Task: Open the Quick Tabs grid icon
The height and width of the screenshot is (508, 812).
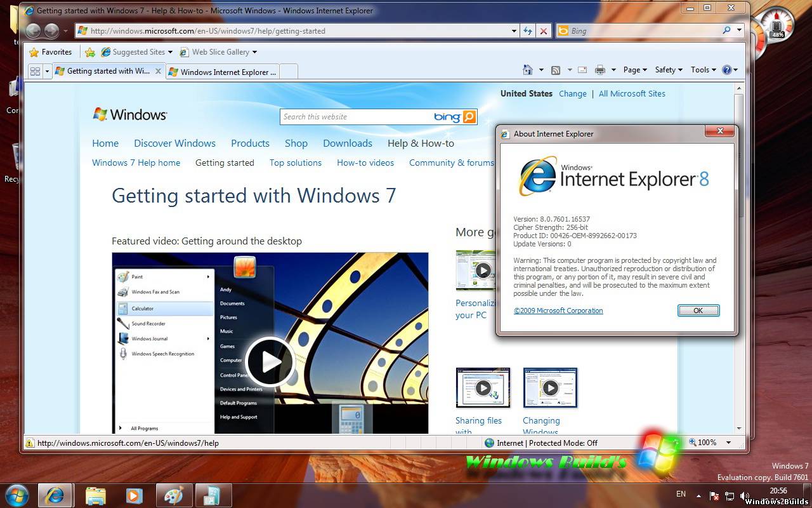Action: click(x=36, y=71)
